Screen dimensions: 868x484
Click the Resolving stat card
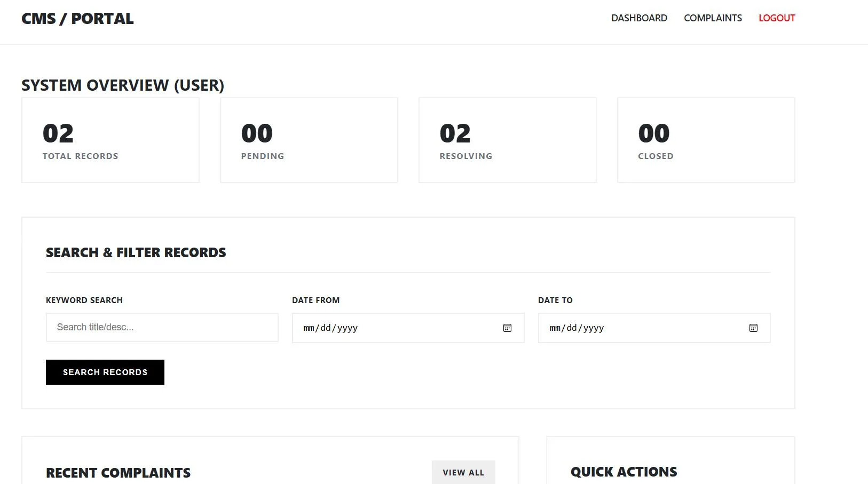[x=507, y=140]
